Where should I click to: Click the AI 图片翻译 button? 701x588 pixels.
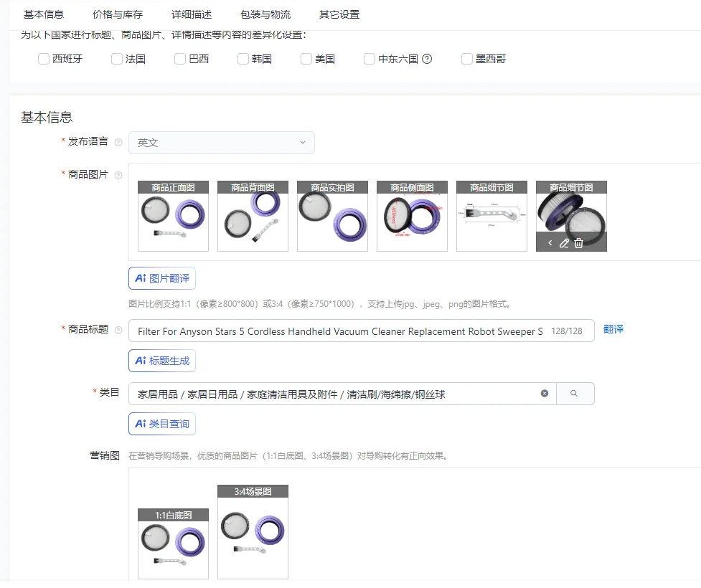coord(162,278)
